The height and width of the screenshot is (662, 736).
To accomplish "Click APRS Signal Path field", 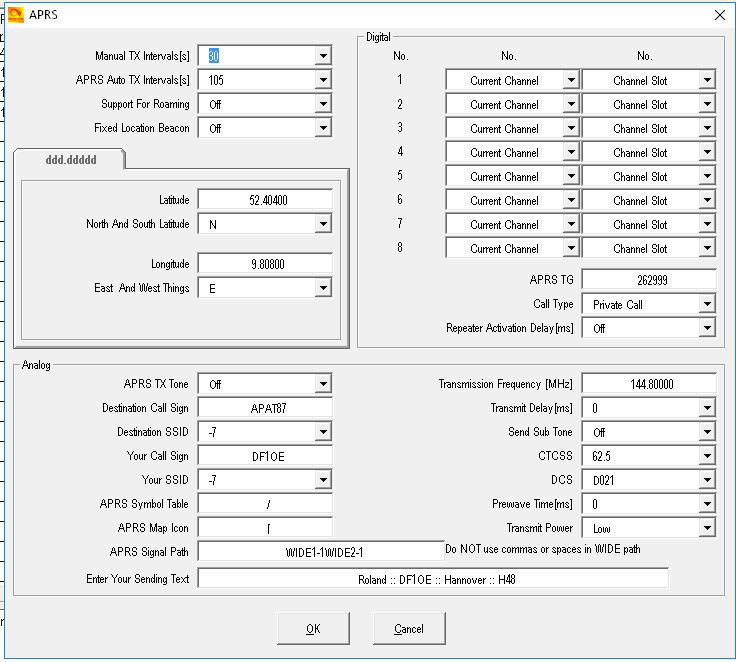I will point(321,552).
